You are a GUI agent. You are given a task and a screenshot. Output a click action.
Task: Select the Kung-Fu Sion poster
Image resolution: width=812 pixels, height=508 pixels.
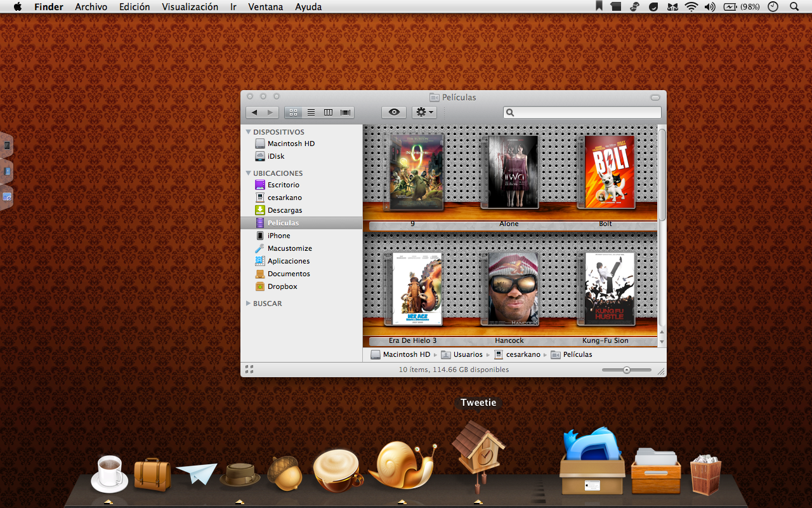(606, 289)
